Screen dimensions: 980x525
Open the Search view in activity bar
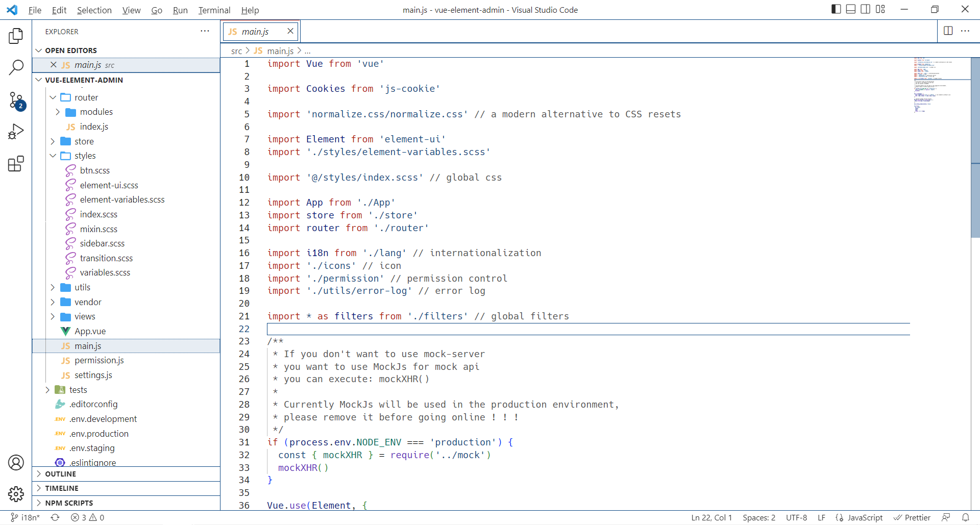(16, 67)
